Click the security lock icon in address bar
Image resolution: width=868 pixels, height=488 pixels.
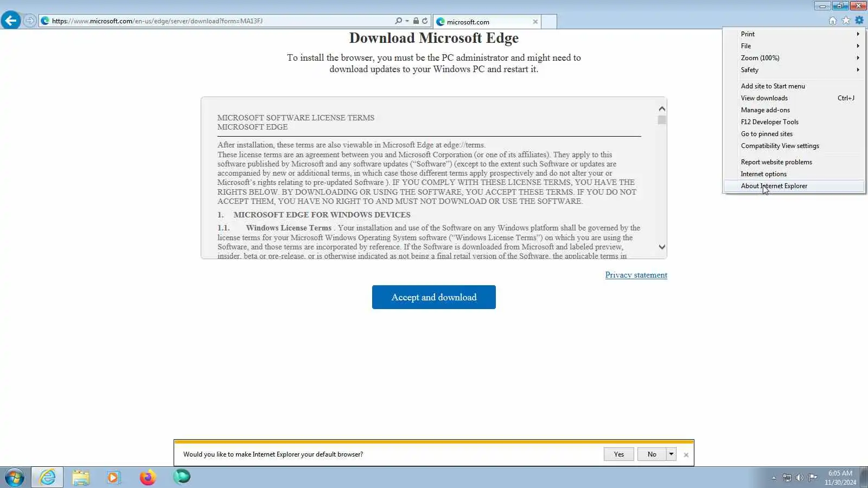[x=416, y=21]
